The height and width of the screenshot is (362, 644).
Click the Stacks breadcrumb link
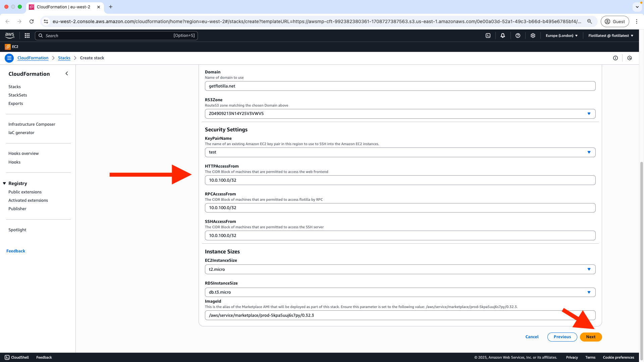[64, 58]
